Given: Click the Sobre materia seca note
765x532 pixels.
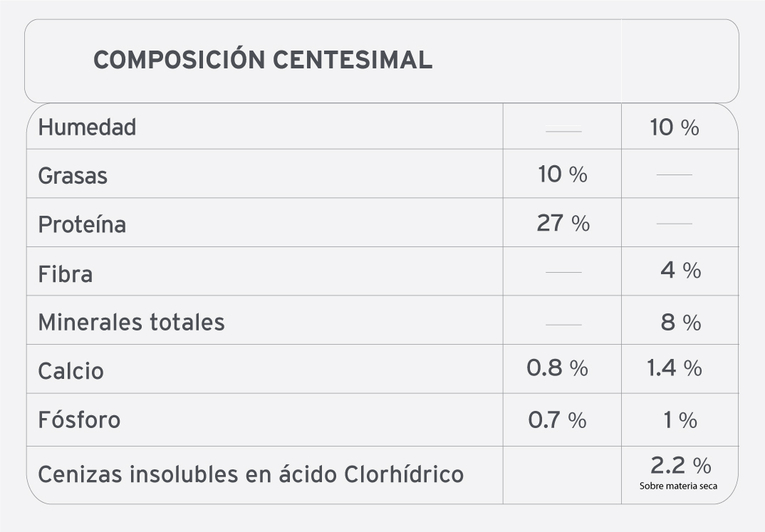Looking at the screenshot, I should (678, 486).
